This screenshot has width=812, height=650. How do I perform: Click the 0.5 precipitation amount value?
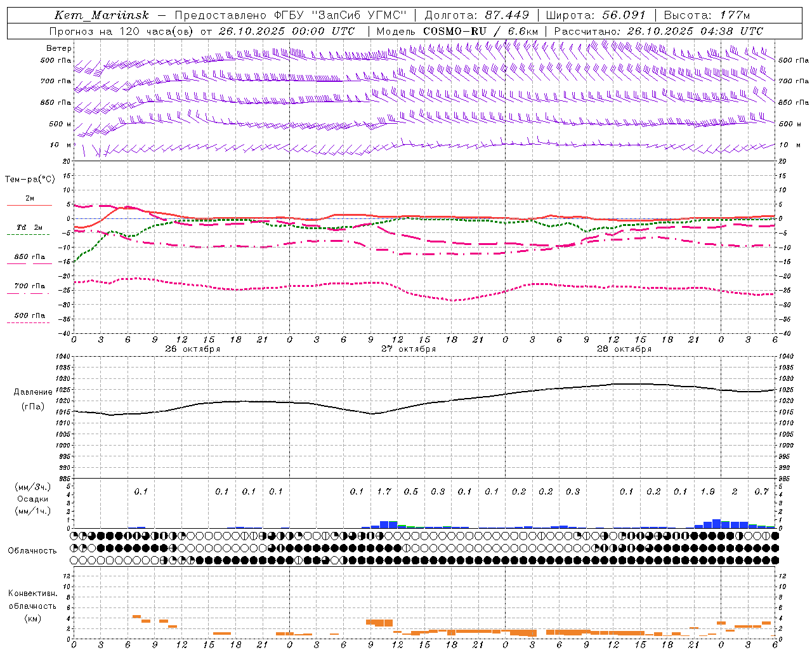411,491
